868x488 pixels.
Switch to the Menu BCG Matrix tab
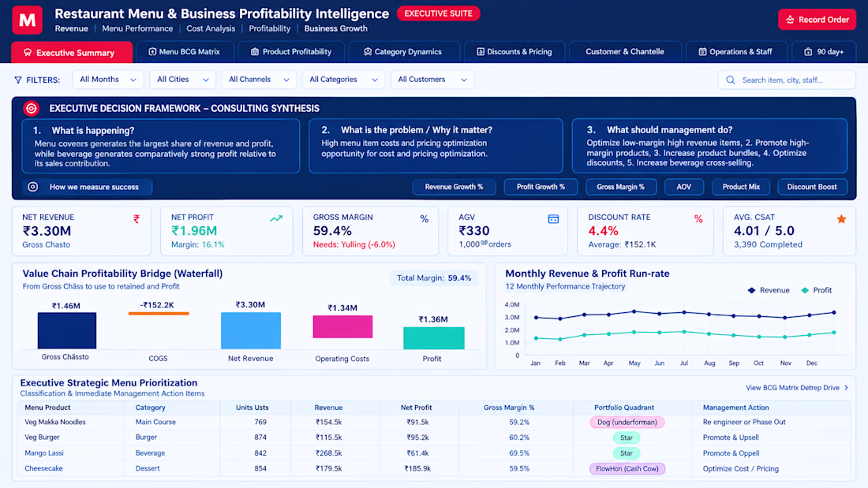(x=185, y=52)
